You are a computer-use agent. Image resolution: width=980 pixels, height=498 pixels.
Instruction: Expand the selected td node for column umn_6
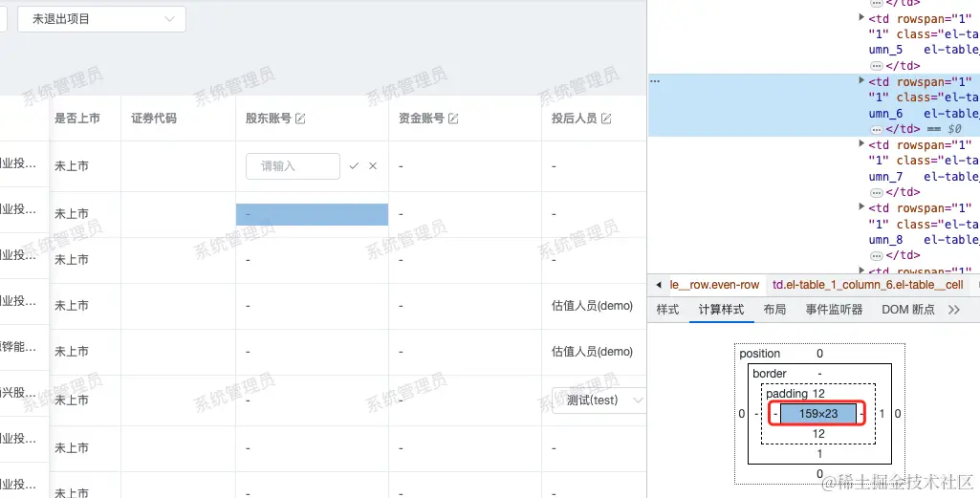pos(861,80)
